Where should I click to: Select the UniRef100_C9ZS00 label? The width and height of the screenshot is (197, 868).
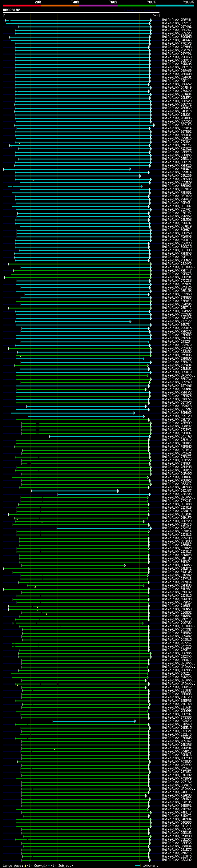[176, 656]
